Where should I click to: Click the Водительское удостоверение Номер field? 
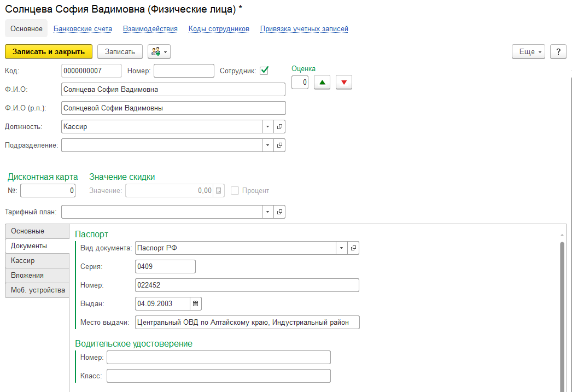(219, 358)
